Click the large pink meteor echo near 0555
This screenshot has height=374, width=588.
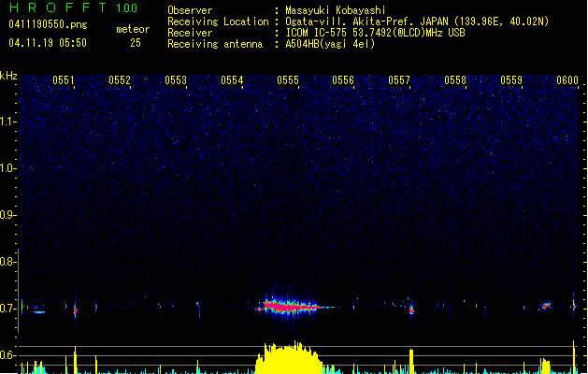coord(291,307)
